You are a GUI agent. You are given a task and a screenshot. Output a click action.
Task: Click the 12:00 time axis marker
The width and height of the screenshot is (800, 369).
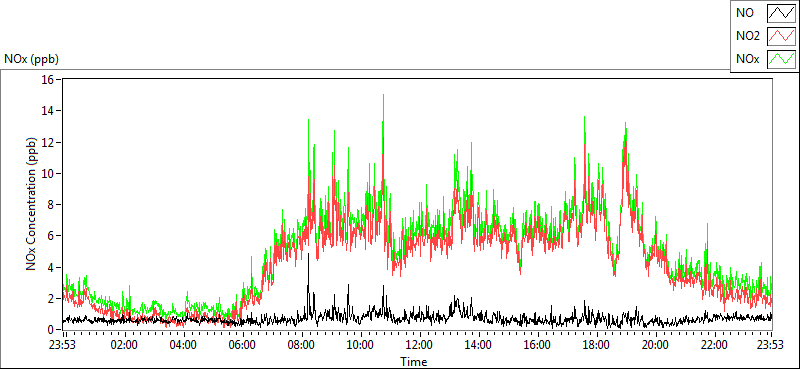419,344
